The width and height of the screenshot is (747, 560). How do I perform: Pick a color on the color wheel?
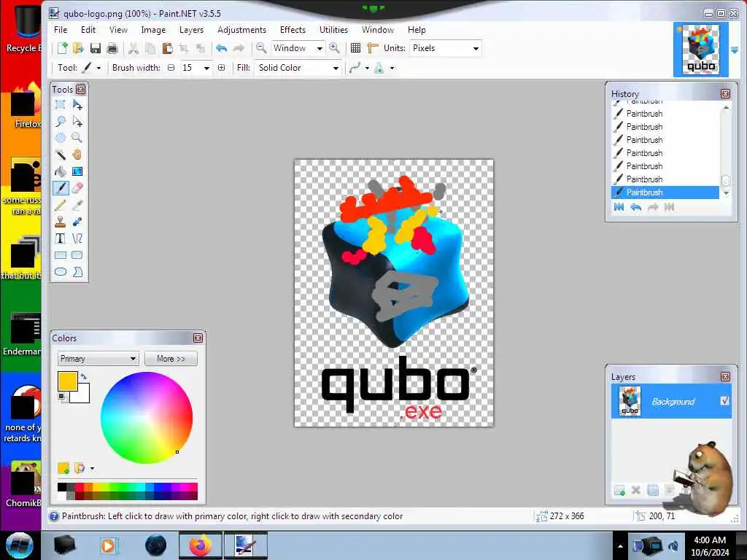[x=147, y=418]
